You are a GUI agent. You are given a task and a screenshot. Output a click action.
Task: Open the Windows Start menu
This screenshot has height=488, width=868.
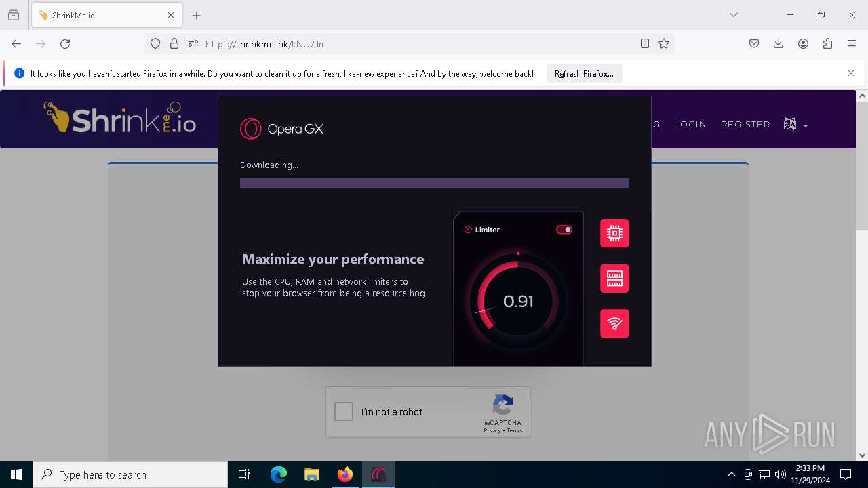click(x=16, y=474)
